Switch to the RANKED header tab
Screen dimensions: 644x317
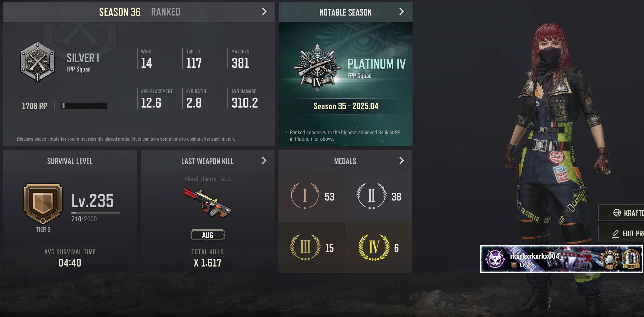click(166, 12)
